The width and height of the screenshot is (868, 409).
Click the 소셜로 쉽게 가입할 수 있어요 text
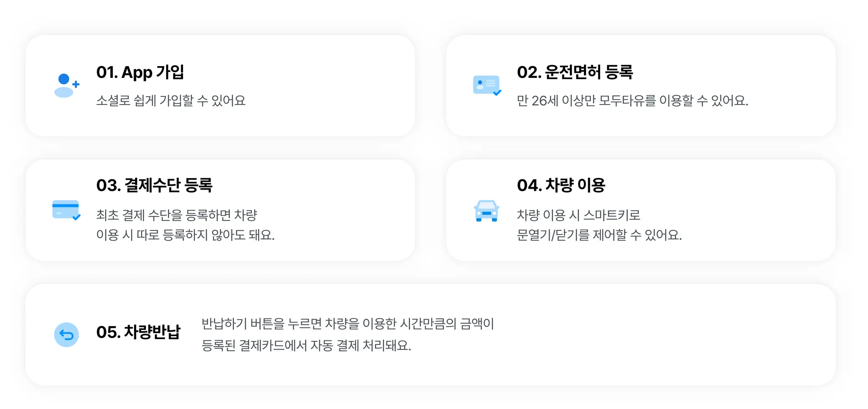pos(171,101)
